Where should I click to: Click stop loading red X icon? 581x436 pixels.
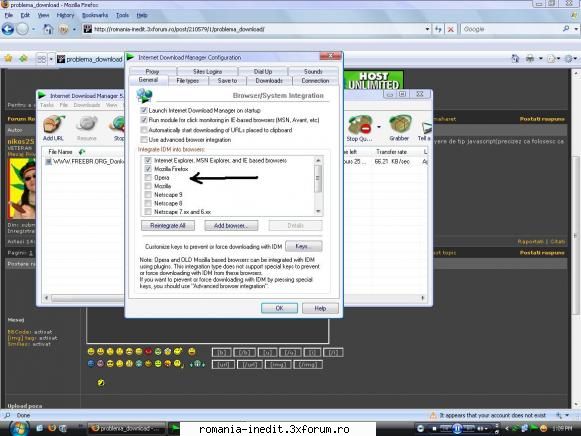451,29
